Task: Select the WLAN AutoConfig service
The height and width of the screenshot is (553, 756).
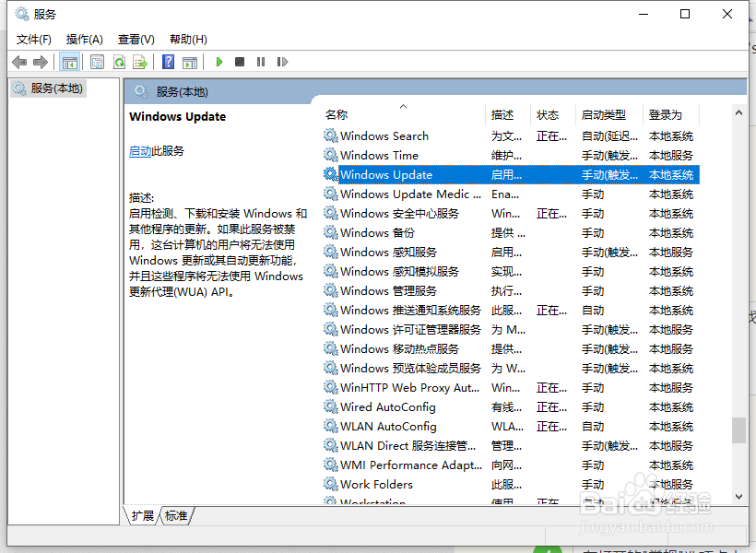Action: [x=511, y=426]
